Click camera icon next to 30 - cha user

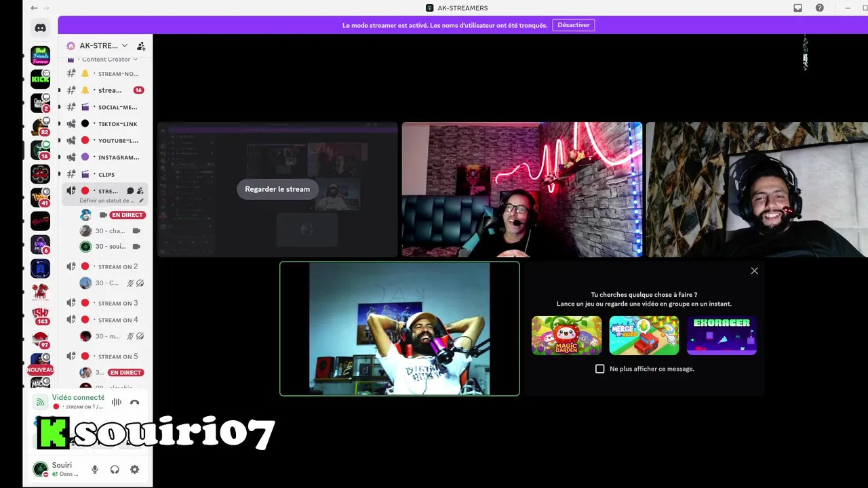coord(136,231)
